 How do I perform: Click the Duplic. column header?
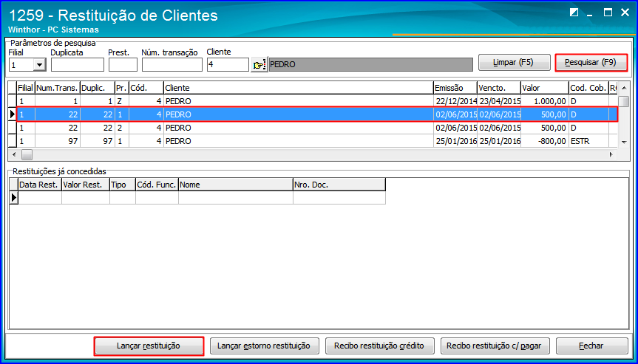[x=98, y=88]
